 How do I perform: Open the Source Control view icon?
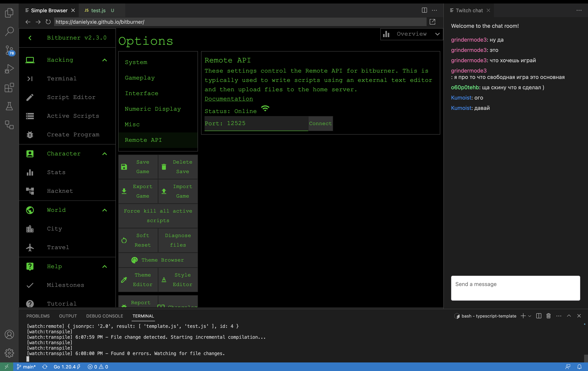(x=9, y=50)
